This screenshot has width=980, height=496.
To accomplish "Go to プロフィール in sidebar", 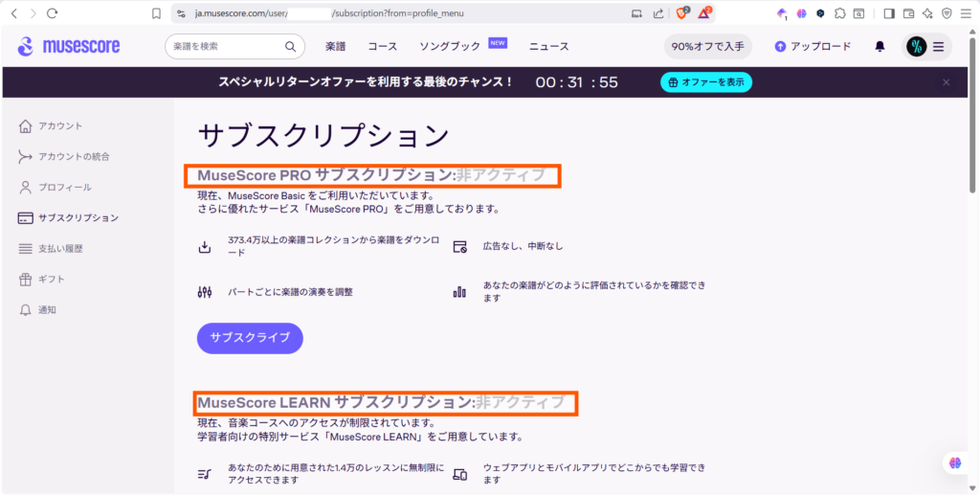I will (64, 187).
